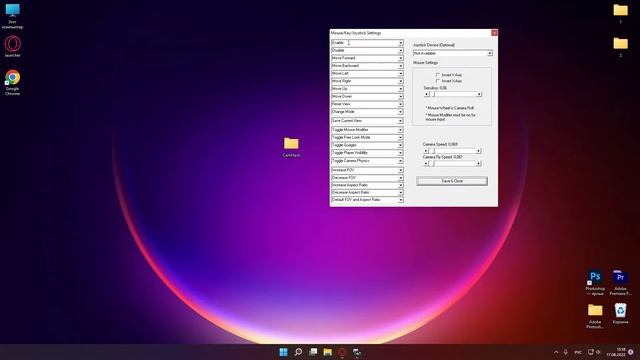Viewport: 640px width, 360px height.
Task: Open the Joystick Device 'Not Available' dropdown
Action: [x=453, y=53]
